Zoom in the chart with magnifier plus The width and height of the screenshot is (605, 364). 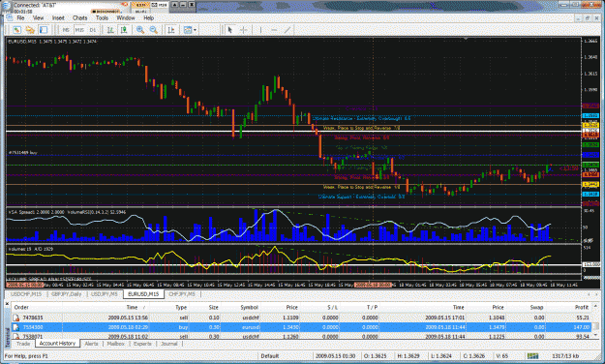pyautogui.click(x=140, y=30)
